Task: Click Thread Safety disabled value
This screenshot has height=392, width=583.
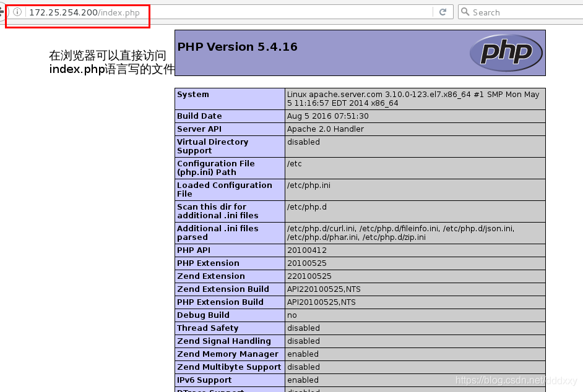Action: 303,328
